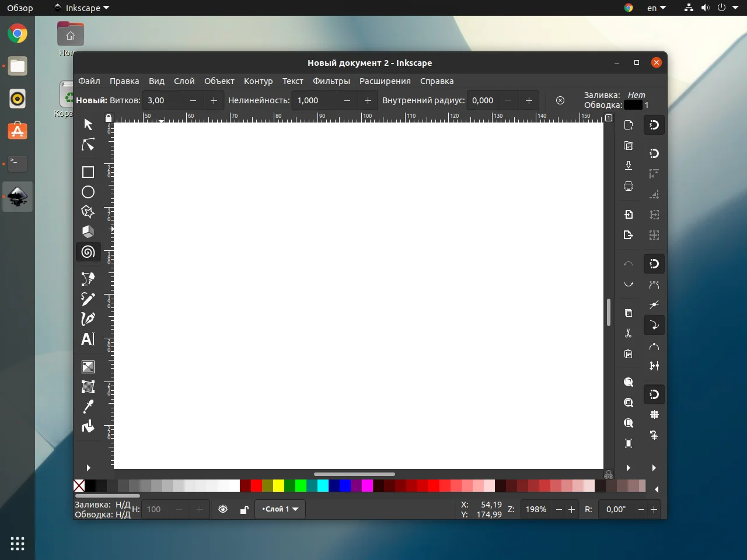Select the Calligraphy pen tool
The height and width of the screenshot is (560, 747).
point(88,318)
